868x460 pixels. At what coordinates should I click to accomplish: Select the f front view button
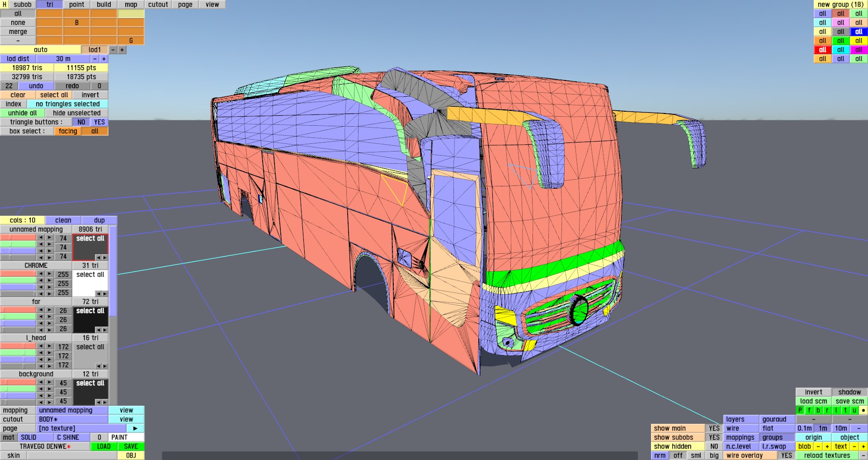(809, 410)
